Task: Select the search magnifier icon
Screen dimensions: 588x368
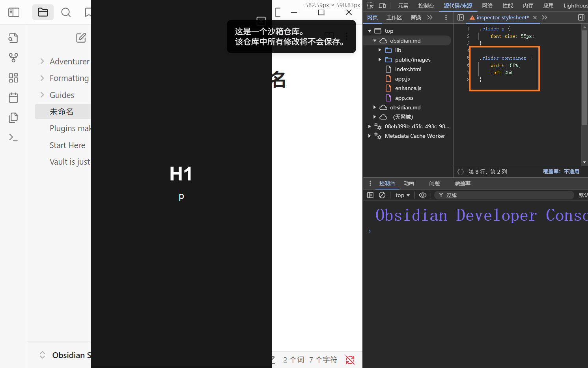Action: click(x=66, y=13)
